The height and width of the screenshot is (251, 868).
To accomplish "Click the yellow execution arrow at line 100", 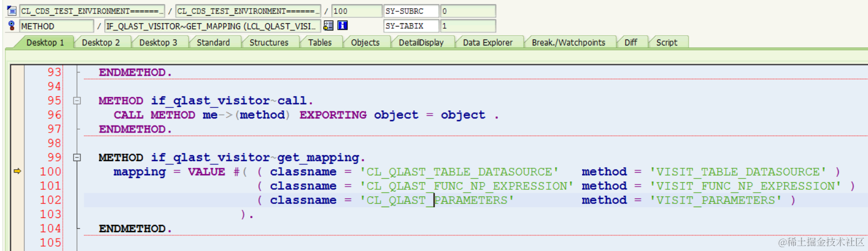I will 17,171.
